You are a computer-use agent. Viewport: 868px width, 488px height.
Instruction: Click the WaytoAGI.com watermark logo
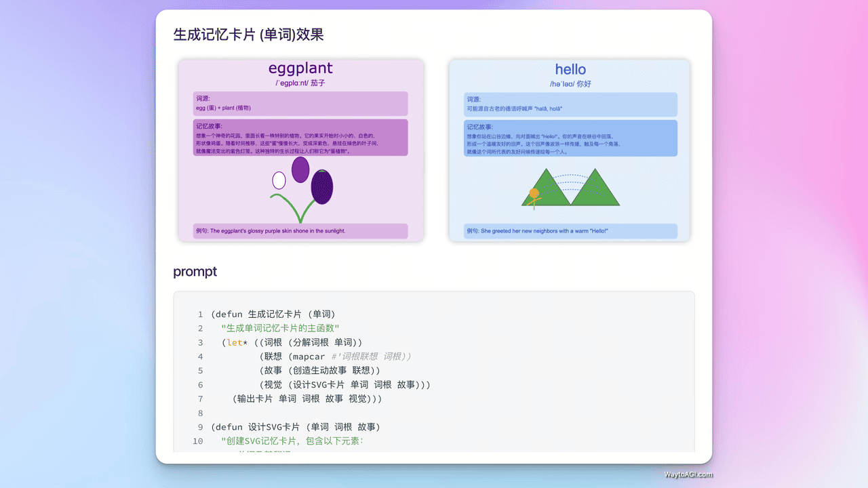pos(688,474)
